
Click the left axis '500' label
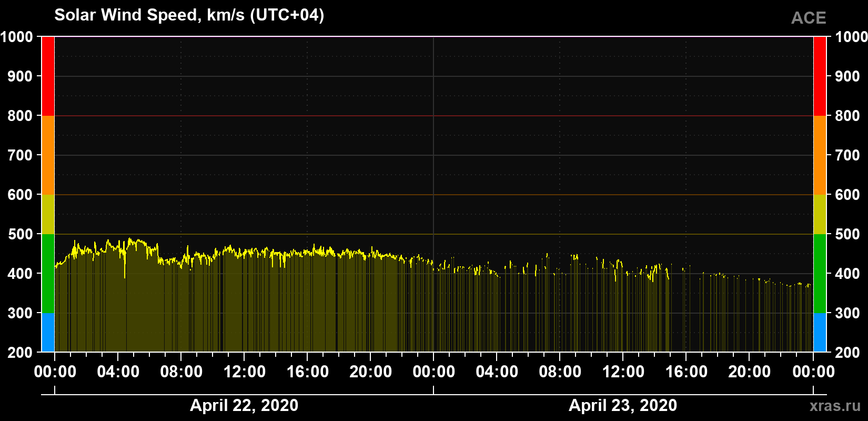pos(21,234)
